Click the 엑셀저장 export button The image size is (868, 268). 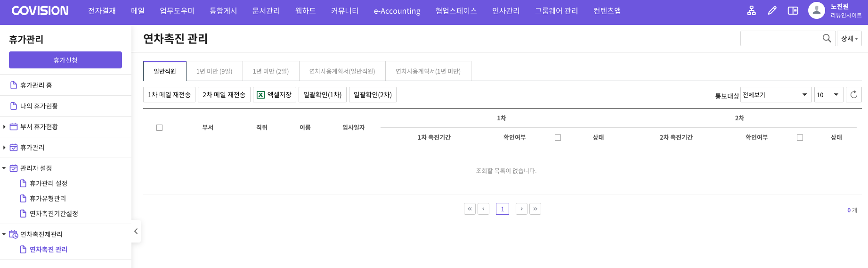pos(274,95)
